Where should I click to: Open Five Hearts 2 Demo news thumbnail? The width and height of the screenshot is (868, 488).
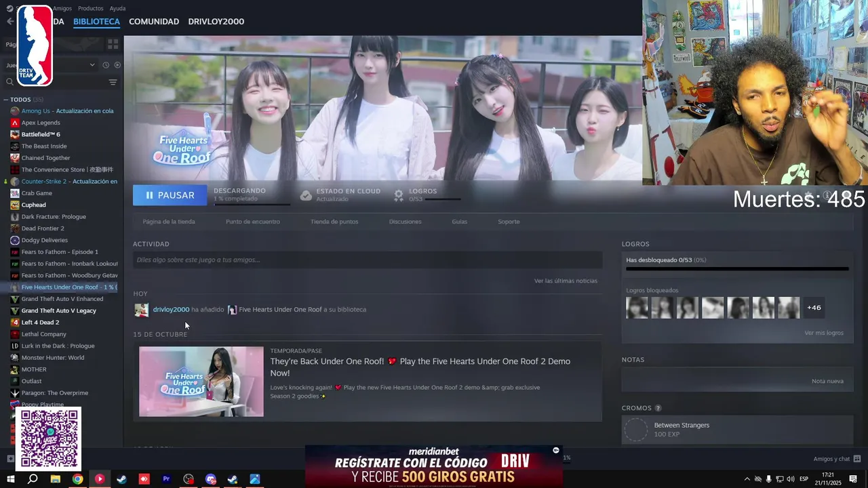pos(201,382)
